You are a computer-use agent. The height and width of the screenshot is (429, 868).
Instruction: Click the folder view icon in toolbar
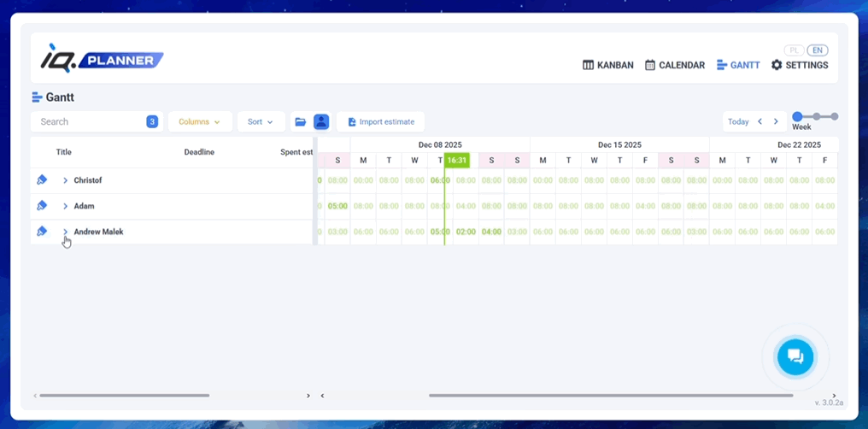[301, 122]
